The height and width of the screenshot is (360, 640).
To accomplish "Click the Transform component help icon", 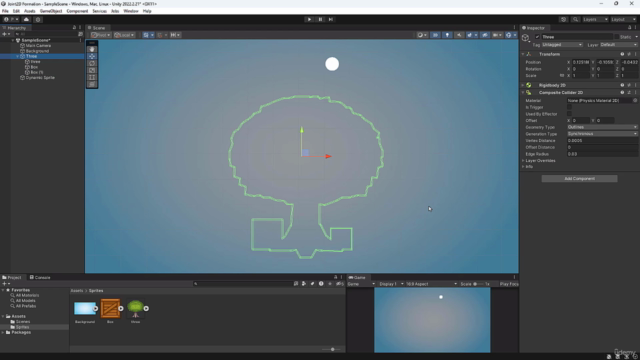I will pos(622,54).
